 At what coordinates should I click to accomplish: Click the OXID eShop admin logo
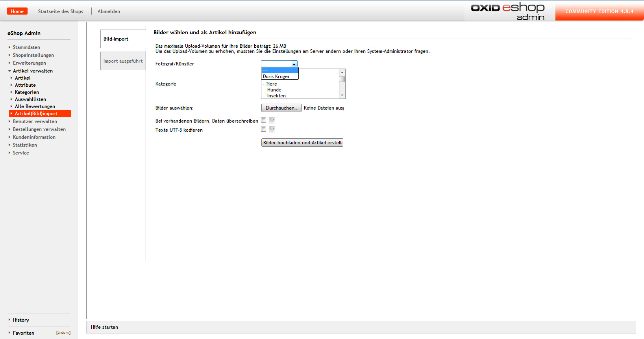tap(508, 11)
